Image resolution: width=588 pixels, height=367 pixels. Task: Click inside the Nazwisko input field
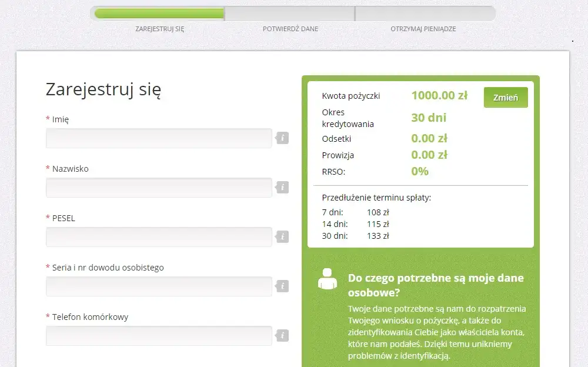159,187
